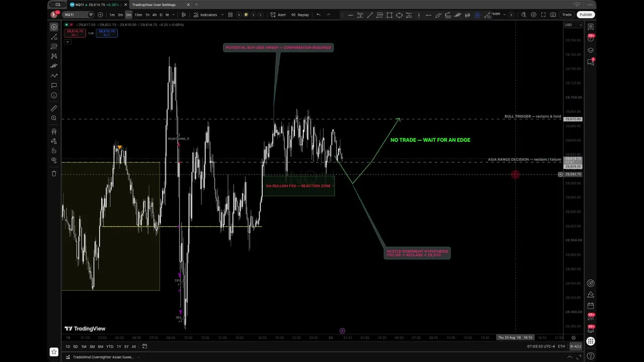Screen dimensions: 644x362
Task: Set date range to All
Action: pyautogui.click(x=134, y=346)
